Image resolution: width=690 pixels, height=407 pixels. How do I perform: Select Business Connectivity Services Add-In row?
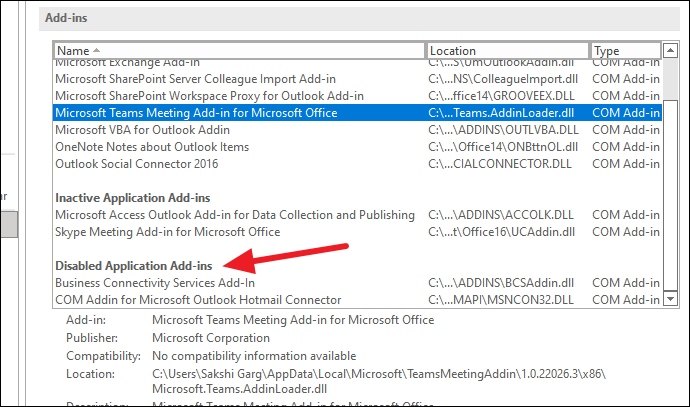357,283
